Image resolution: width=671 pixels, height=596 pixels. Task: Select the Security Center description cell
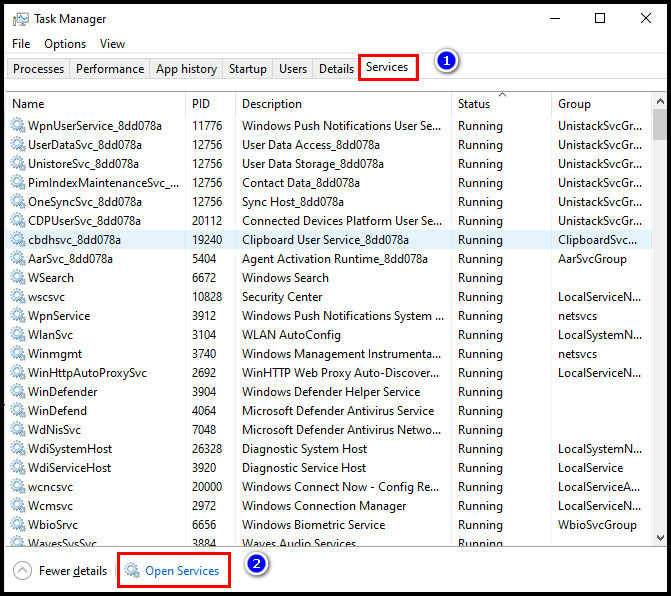282,297
